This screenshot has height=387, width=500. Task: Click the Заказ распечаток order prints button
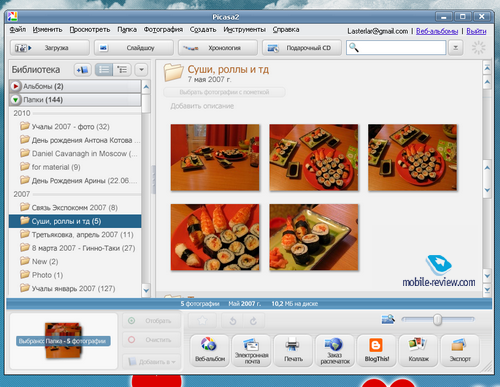click(x=335, y=350)
